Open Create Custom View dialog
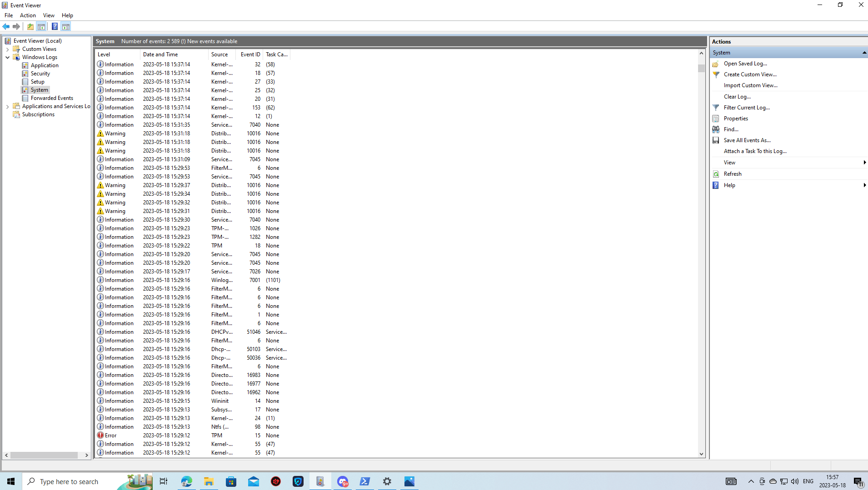 coord(750,74)
